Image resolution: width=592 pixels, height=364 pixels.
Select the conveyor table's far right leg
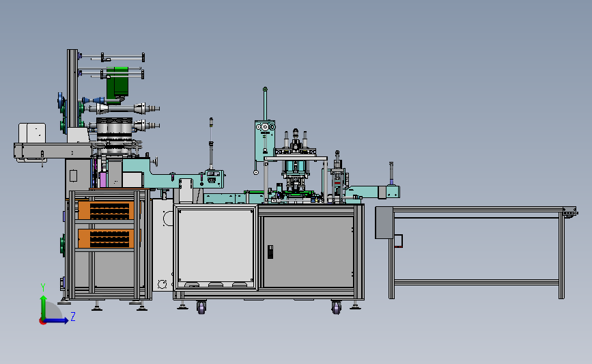[x=562, y=255]
